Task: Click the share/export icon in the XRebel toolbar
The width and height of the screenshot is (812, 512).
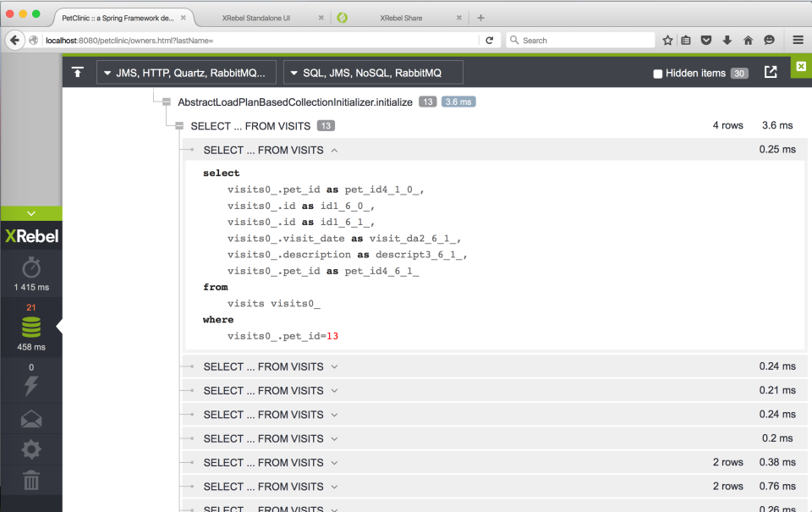Action: pyautogui.click(x=771, y=72)
